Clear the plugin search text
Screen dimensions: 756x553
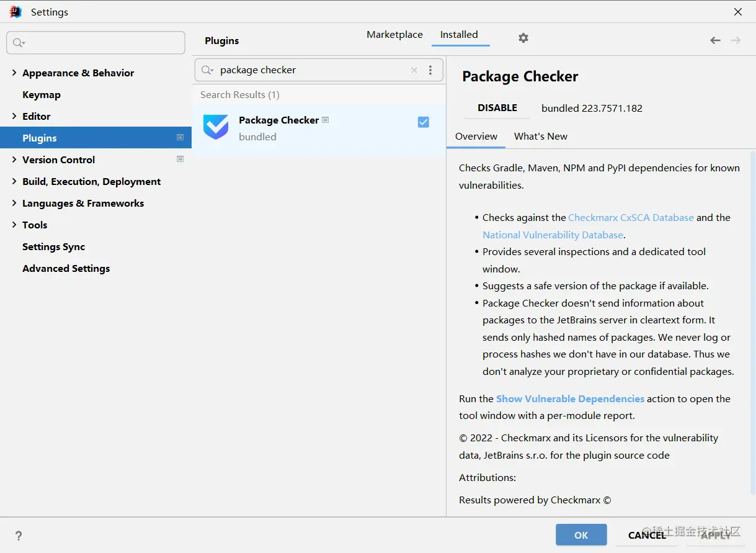(414, 70)
